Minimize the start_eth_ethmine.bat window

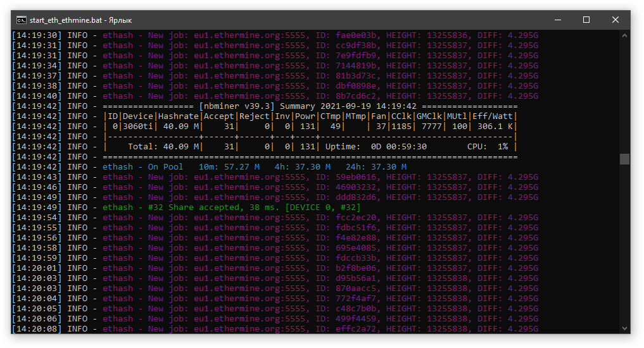[558, 20]
